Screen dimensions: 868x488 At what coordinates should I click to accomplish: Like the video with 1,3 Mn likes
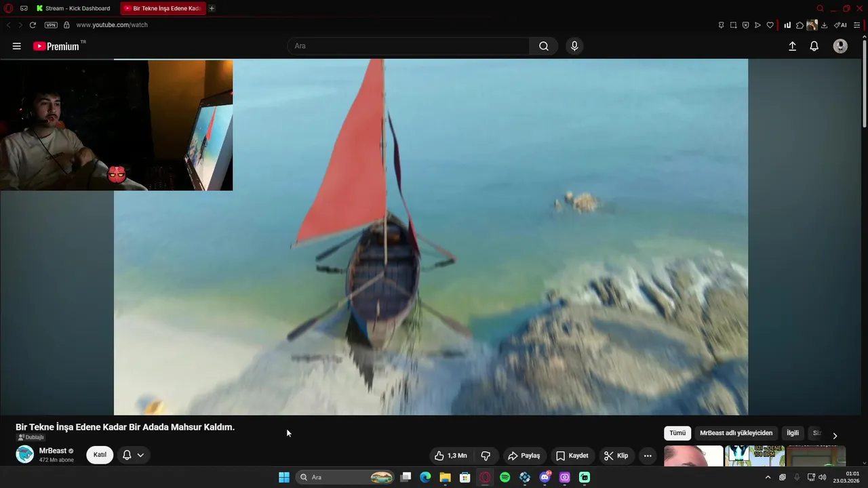click(451, 455)
